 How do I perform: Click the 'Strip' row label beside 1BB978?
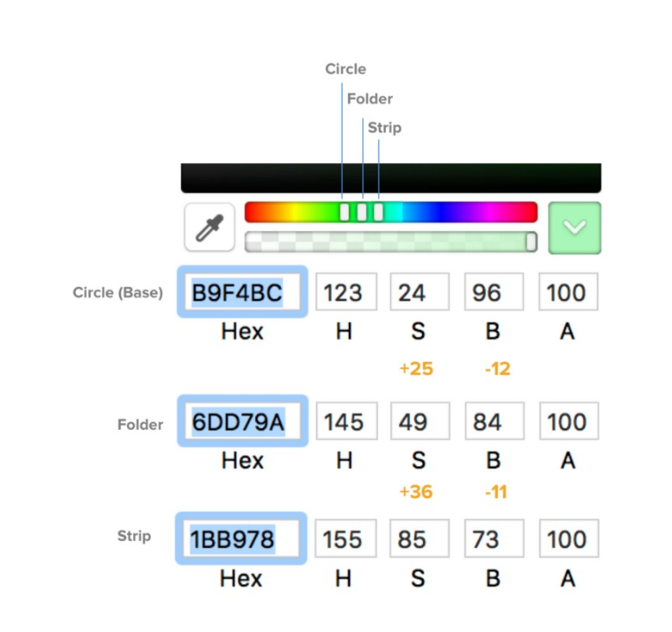tap(134, 536)
